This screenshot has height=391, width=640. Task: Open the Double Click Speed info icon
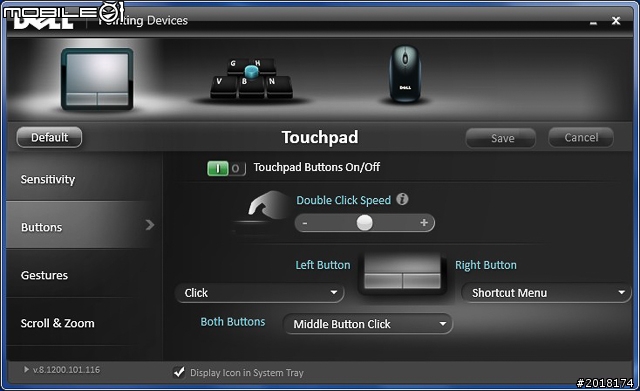pyautogui.click(x=402, y=200)
